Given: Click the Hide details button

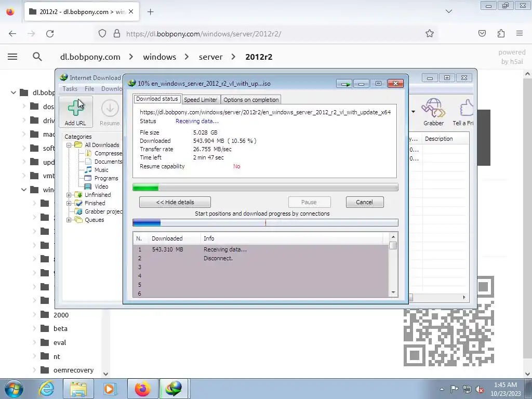Looking at the screenshot, I should pyautogui.click(x=175, y=202).
